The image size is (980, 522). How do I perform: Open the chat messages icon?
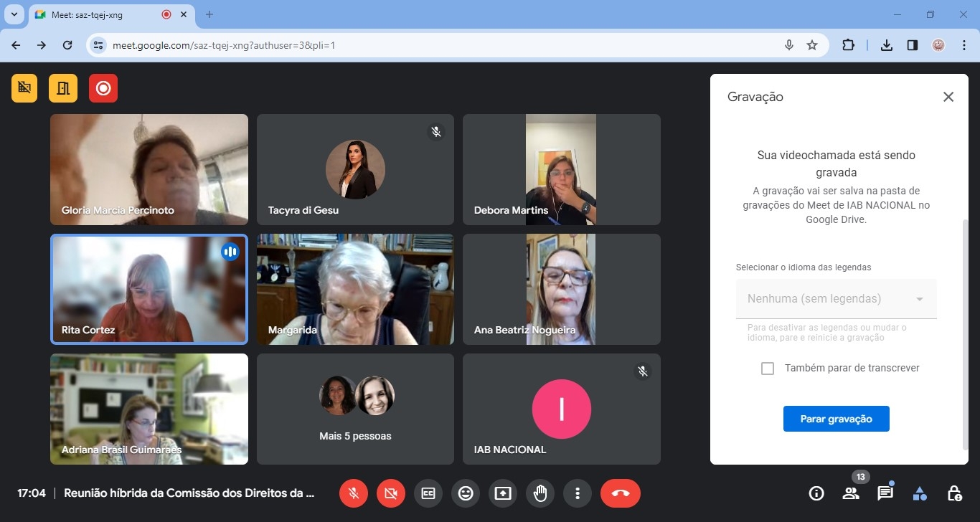(885, 493)
